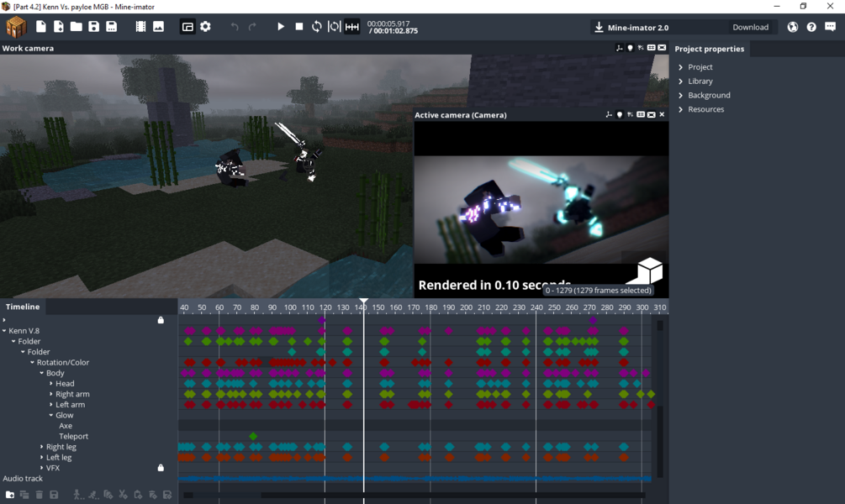Toggle the loop region icon with brackets

pos(334,26)
